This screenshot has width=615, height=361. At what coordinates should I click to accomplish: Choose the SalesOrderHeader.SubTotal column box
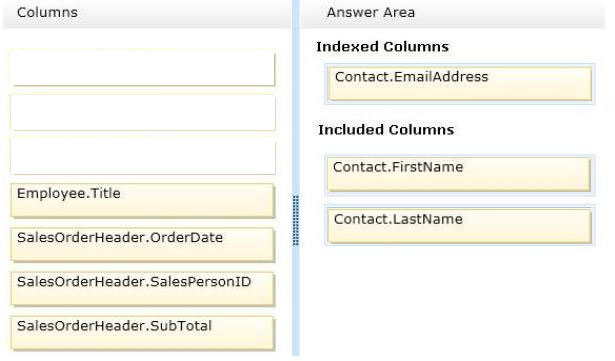142,333
